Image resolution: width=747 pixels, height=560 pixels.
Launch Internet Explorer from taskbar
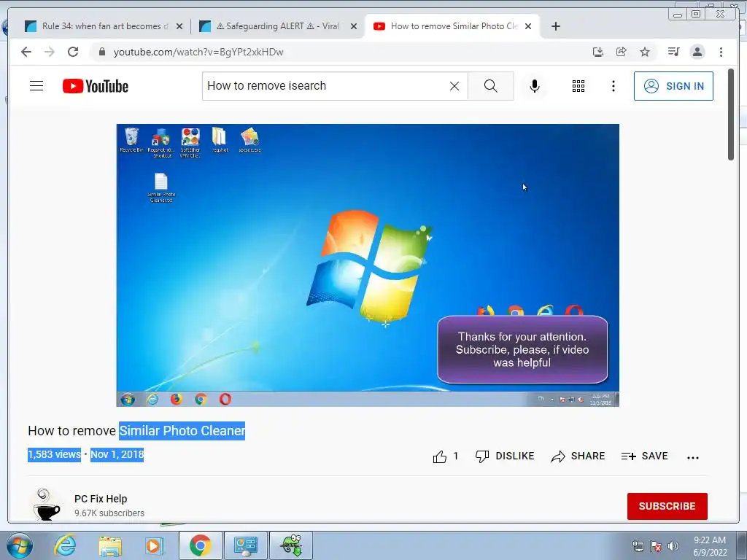(x=65, y=545)
